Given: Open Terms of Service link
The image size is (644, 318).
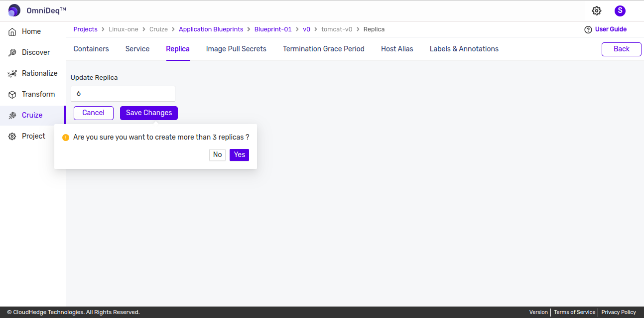Looking at the screenshot, I should [574, 312].
